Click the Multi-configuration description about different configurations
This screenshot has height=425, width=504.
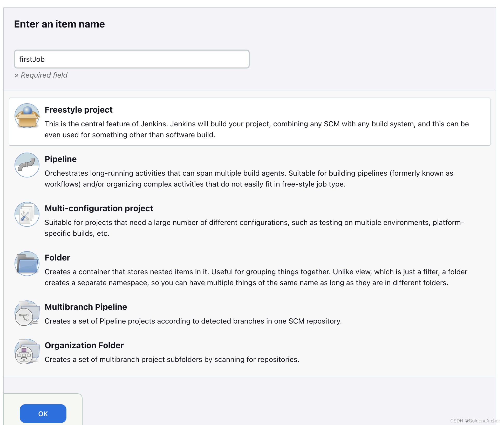(254, 228)
